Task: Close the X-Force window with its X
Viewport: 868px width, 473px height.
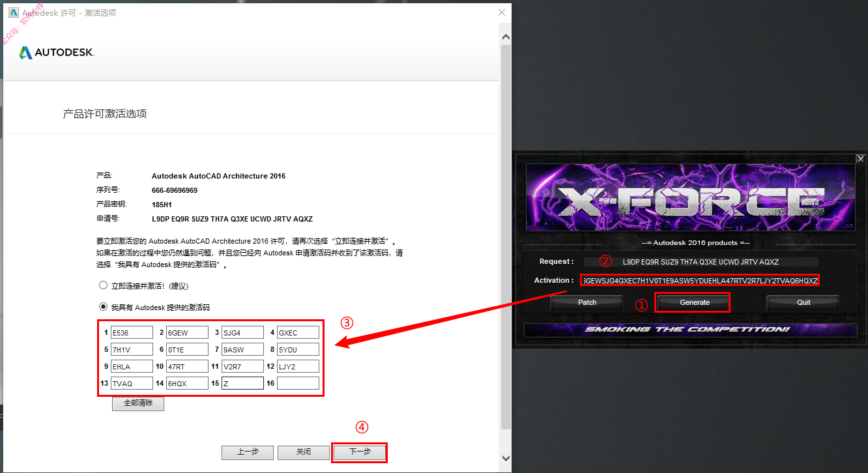Action: point(860,158)
